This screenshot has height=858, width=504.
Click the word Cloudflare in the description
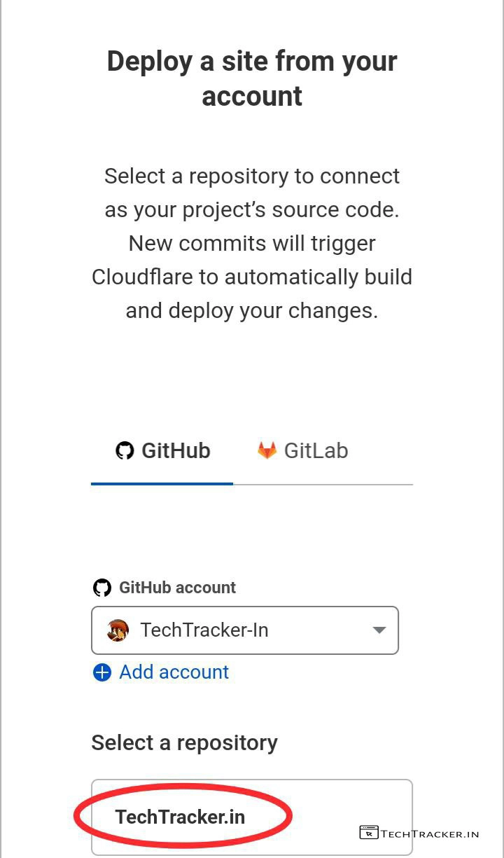[x=142, y=277]
